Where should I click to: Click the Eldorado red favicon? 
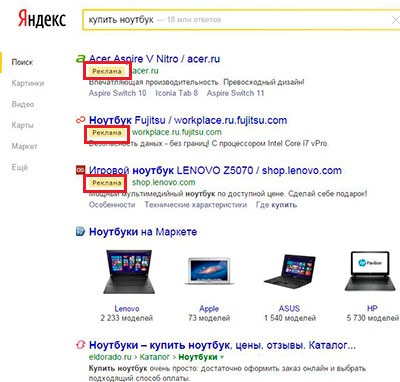click(81, 345)
